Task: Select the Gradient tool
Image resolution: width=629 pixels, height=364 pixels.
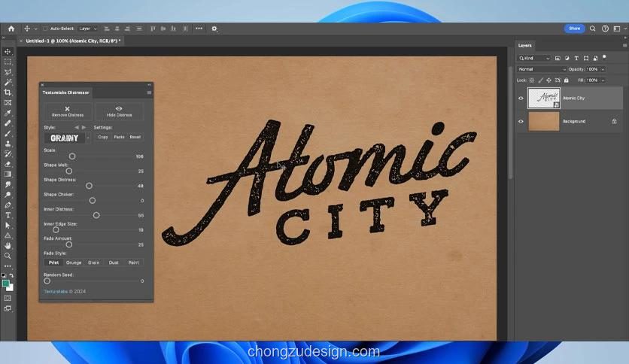Action: [8, 174]
